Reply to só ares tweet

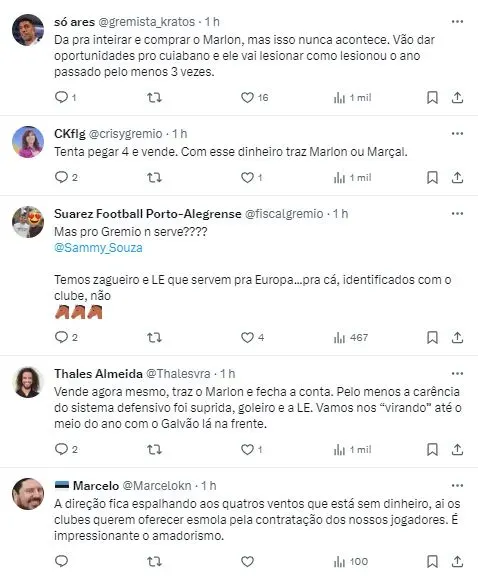[62, 97]
